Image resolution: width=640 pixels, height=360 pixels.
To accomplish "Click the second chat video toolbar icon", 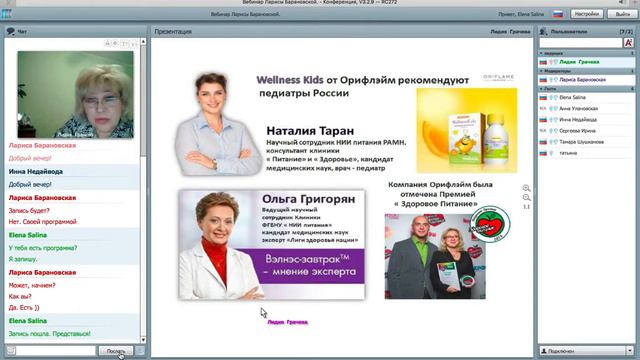I will coord(116,43).
